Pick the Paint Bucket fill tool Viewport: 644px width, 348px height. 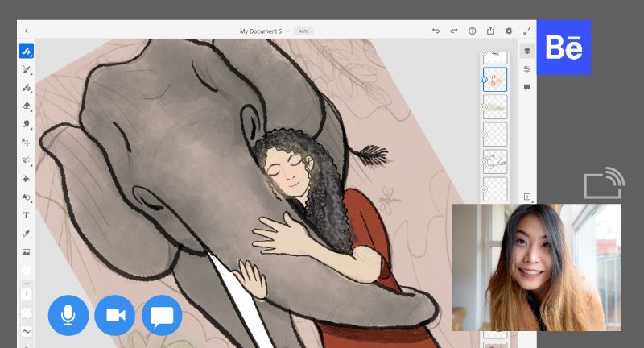[x=26, y=179]
